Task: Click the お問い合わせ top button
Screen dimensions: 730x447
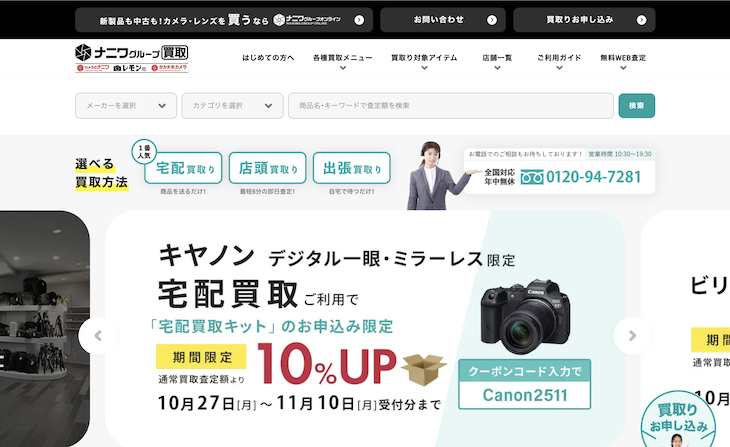Action: click(443, 20)
